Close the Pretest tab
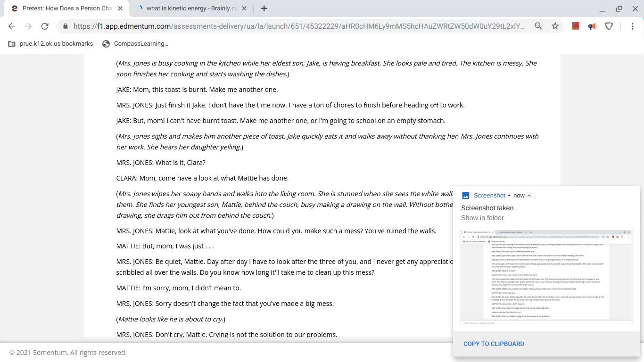Viewport: 644px width, 362px height. pyautogui.click(x=120, y=8)
